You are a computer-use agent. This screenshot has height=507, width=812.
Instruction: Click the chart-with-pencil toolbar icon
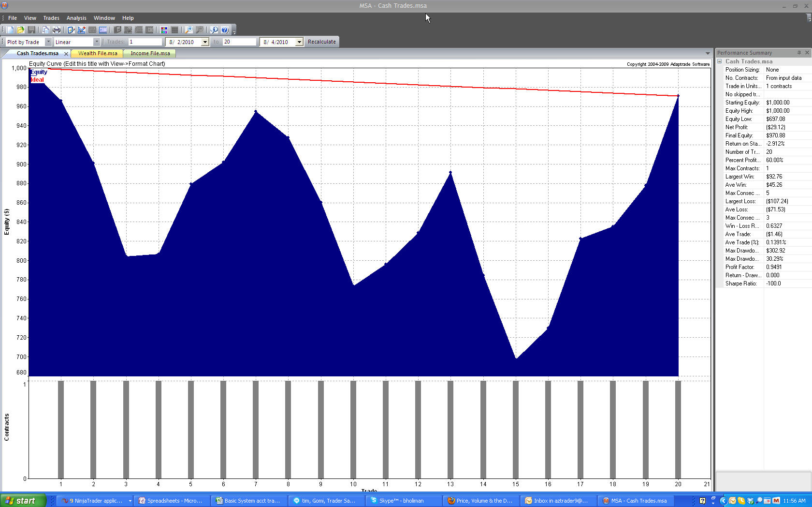[x=82, y=30]
